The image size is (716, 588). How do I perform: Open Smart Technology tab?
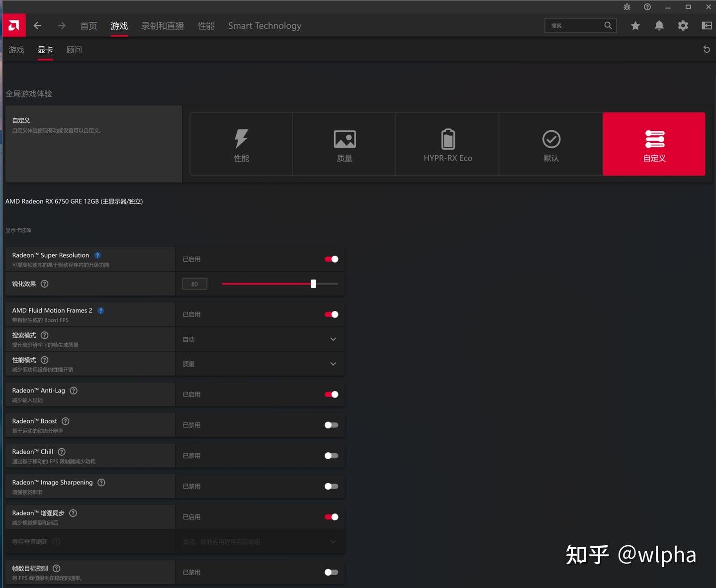265,26
